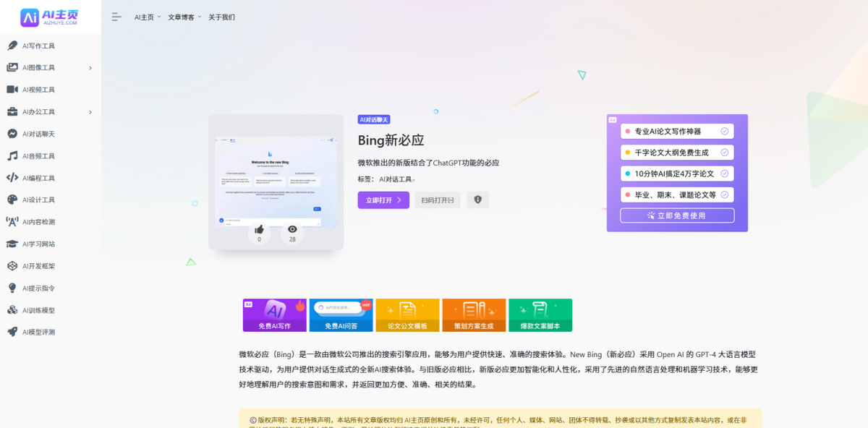The image size is (868, 428).
Task: Open the 策划方案生成 banner
Action: pyautogui.click(x=474, y=315)
